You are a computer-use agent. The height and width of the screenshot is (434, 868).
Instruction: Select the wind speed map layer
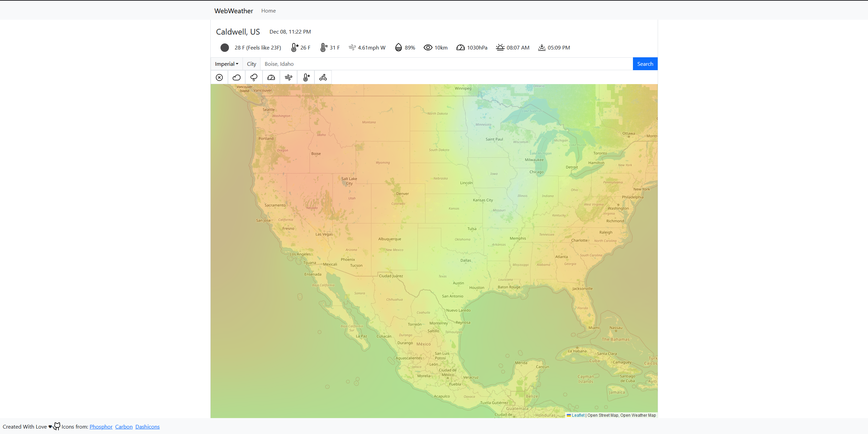289,78
